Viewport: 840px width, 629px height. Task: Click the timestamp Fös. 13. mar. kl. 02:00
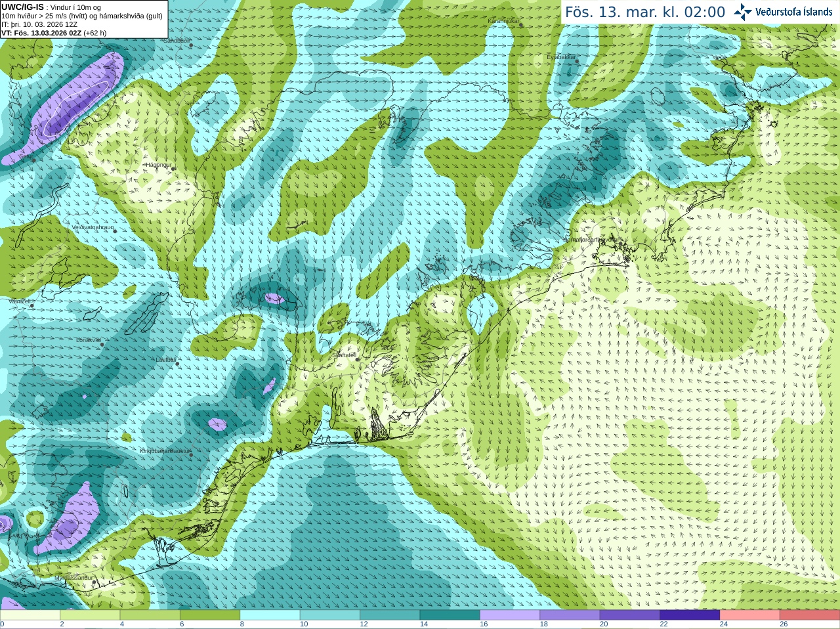tap(645, 12)
